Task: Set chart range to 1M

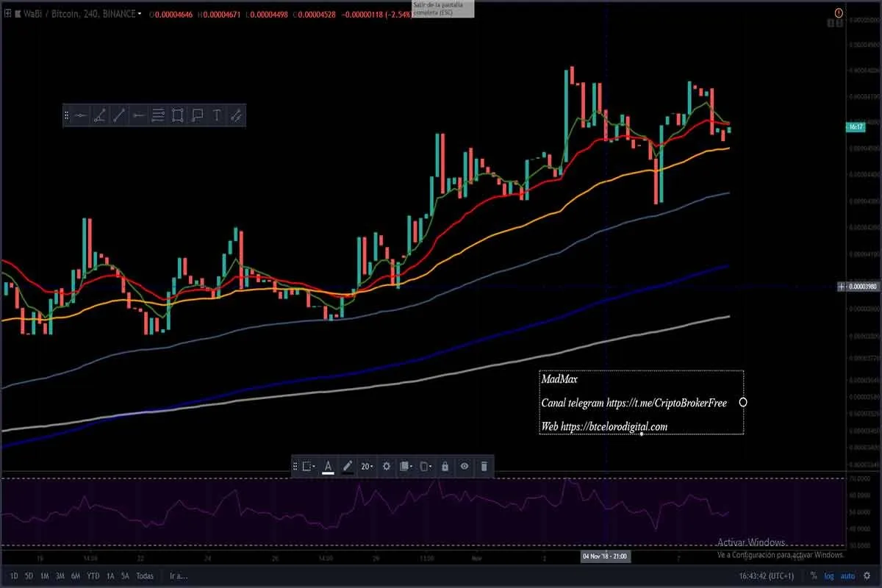Action: point(44,576)
